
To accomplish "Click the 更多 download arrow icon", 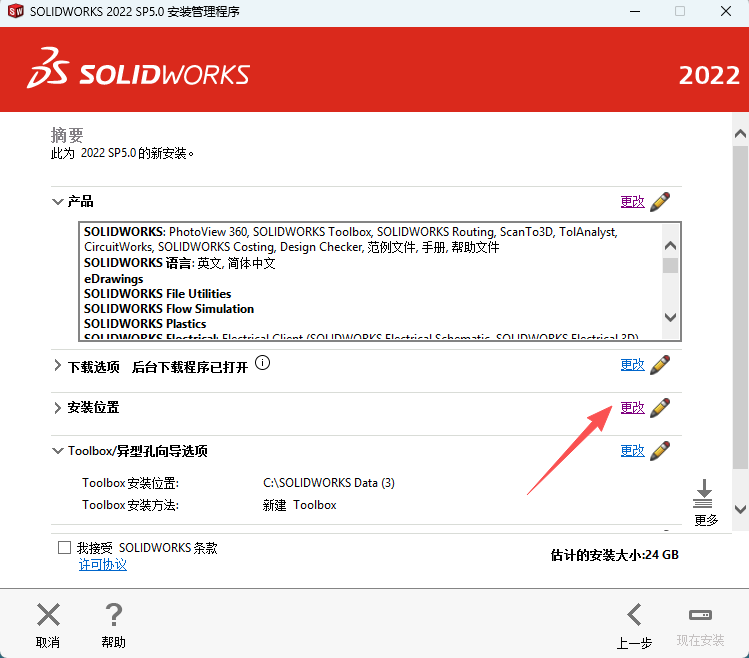I will click(703, 494).
